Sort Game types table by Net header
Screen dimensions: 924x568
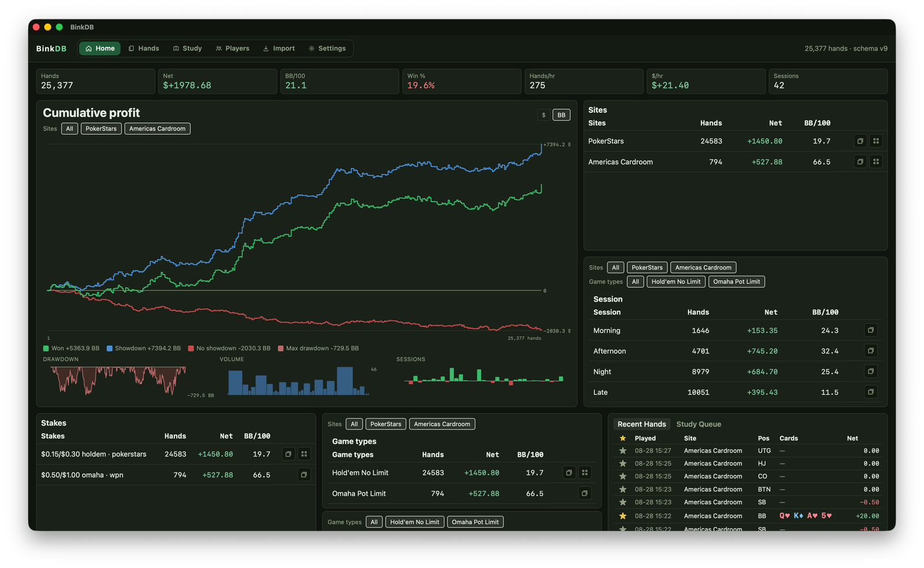493,455
